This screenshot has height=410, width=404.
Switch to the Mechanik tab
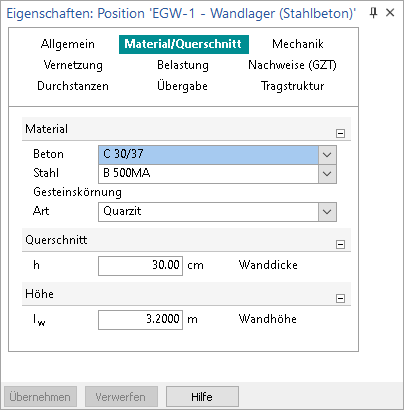pos(298,44)
